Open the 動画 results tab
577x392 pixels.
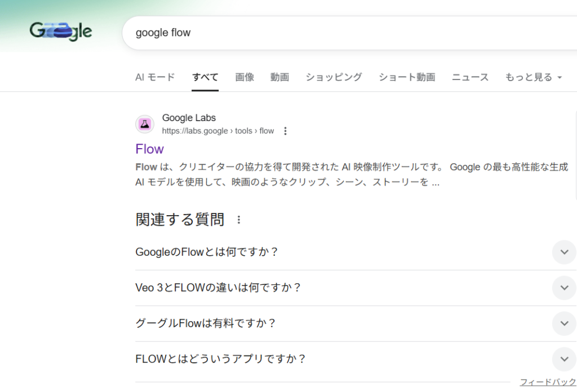[279, 77]
